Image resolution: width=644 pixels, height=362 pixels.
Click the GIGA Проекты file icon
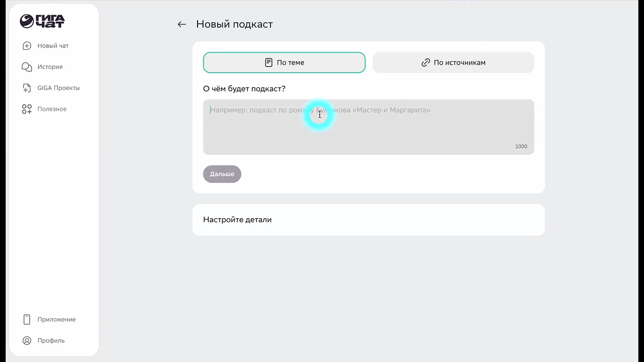(27, 88)
